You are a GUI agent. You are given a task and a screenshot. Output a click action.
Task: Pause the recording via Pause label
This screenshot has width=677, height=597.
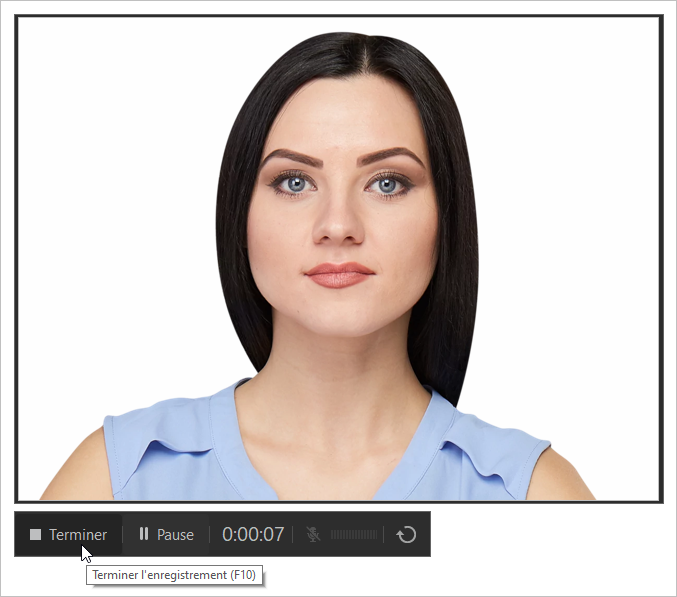(175, 535)
